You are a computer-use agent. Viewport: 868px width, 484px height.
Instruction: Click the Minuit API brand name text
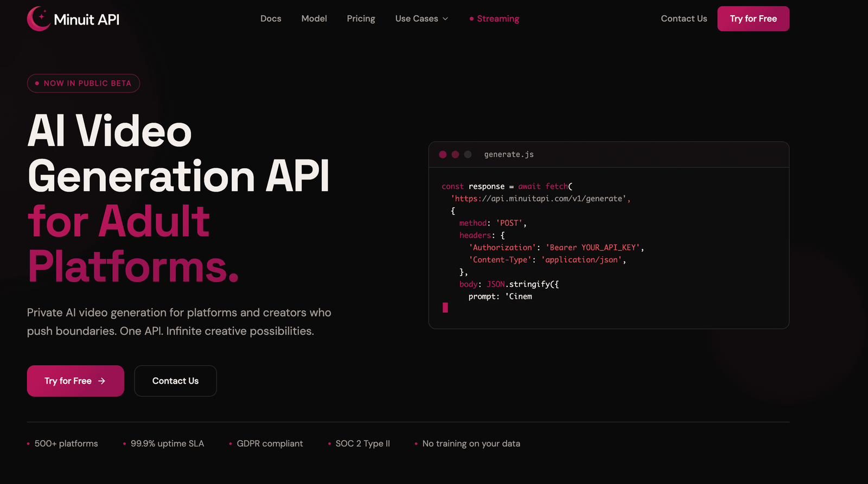[87, 20]
